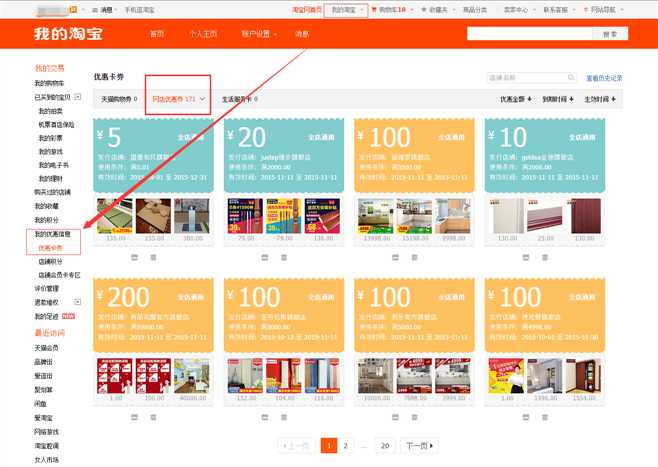
Task: Switch to the 生活服务卡 tab
Action: (240, 99)
